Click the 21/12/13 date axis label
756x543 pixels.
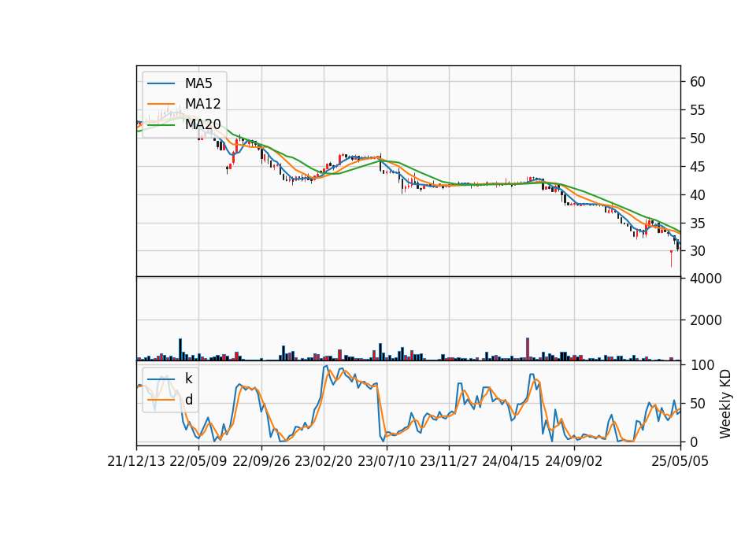click(x=136, y=461)
